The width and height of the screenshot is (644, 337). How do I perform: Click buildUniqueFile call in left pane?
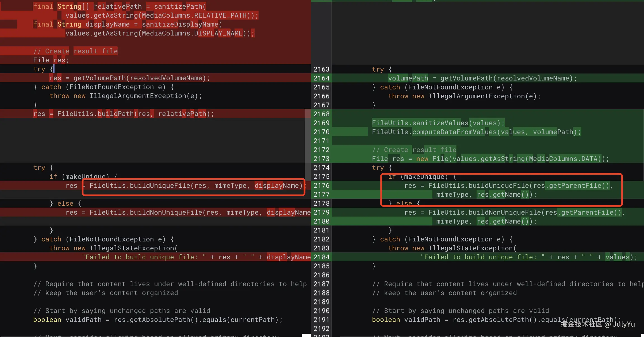coord(160,186)
